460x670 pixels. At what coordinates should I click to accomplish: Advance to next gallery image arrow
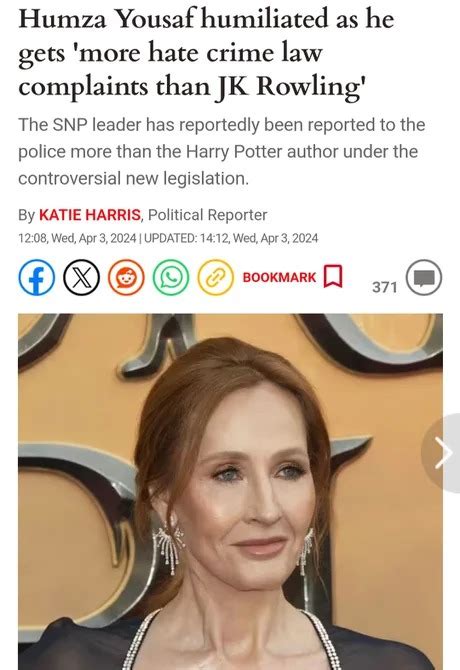[x=443, y=453]
